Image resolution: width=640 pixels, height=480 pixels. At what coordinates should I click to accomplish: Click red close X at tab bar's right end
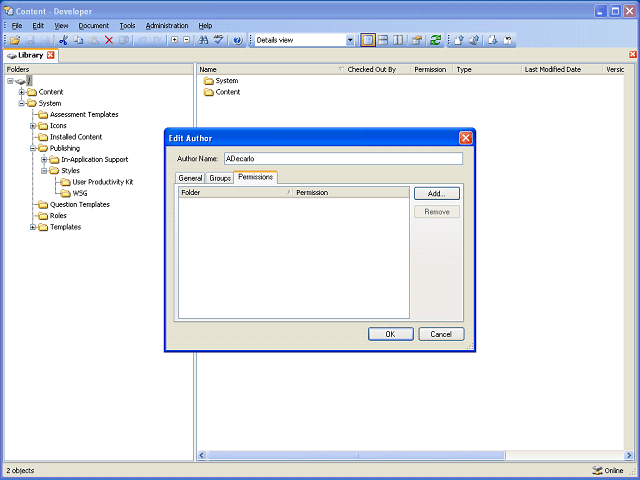(x=633, y=55)
